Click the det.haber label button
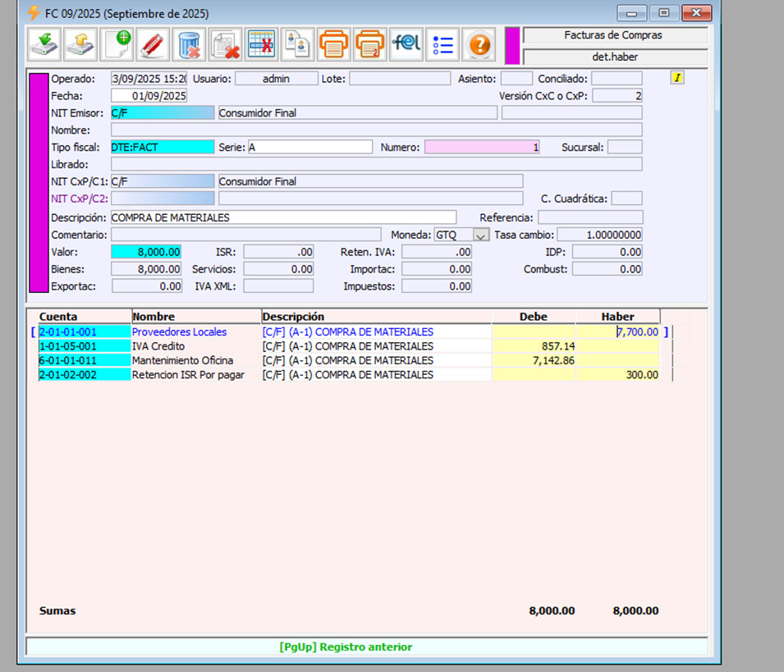 [614, 57]
